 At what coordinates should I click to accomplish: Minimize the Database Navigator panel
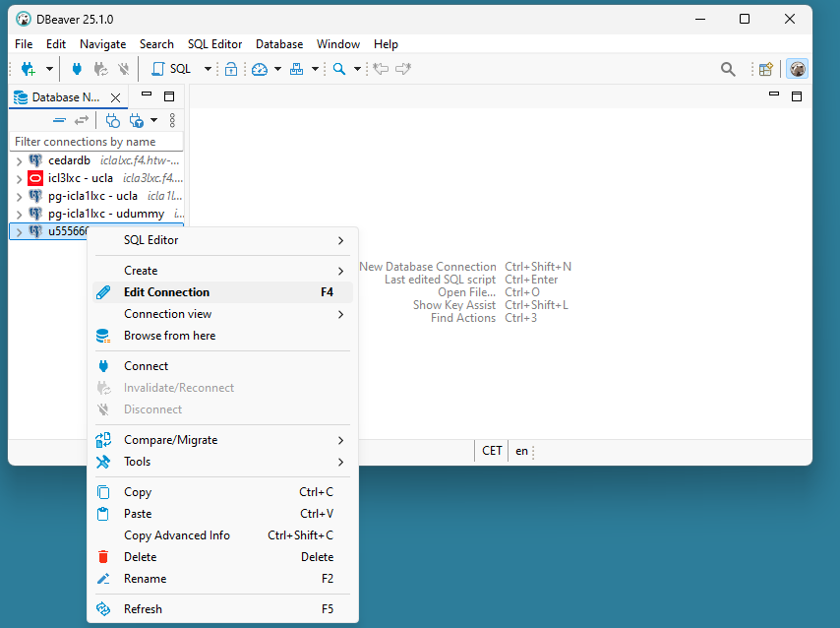click(147, 94)
